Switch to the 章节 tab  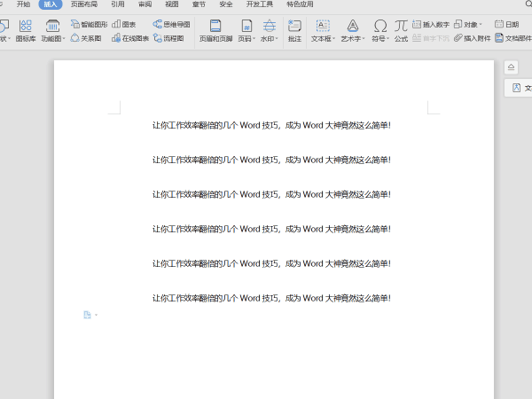199,4
